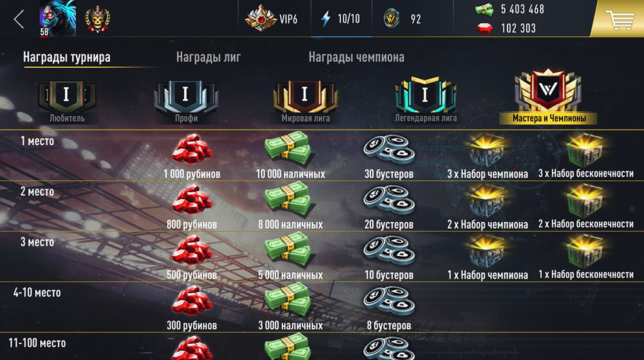Viewport: 644px width, 360px height.
Task: Tap the 1 000 рубинов reward
Action: pyautogui.click(x=192, y=157)
